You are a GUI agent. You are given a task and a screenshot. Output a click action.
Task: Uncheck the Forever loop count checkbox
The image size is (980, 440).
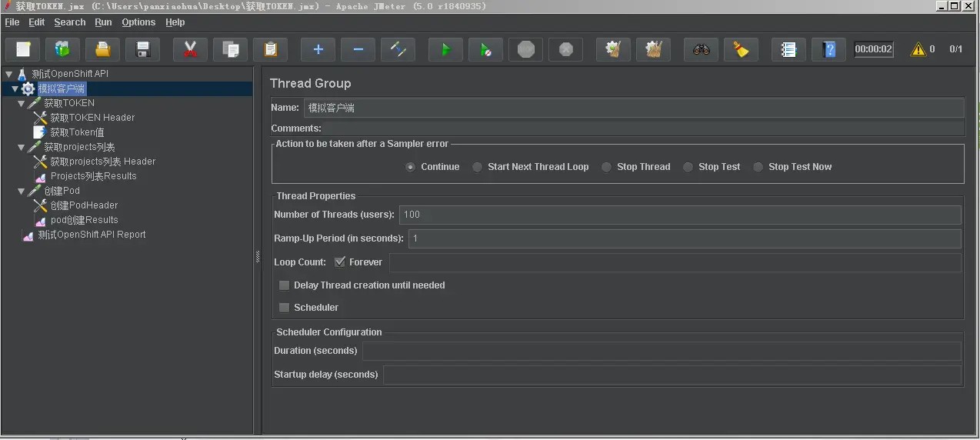click(340, 262)
